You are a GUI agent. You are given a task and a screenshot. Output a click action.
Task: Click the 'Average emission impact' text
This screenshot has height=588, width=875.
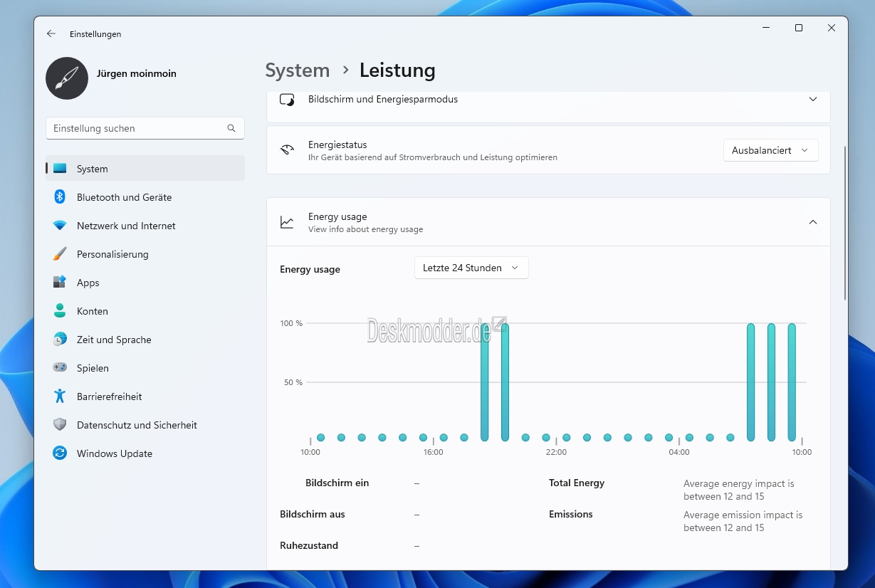tap(743, 521)
